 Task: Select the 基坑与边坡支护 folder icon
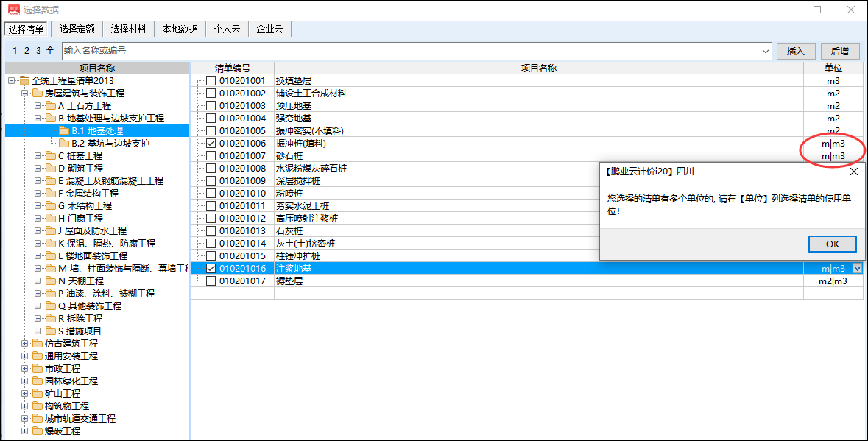click(x=64, y=144)
